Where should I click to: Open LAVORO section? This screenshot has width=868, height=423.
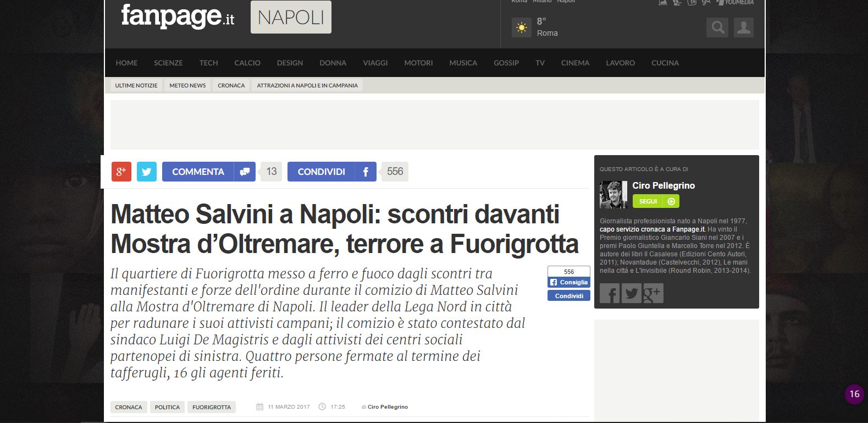pyautogui.click(x=620, y=63)
